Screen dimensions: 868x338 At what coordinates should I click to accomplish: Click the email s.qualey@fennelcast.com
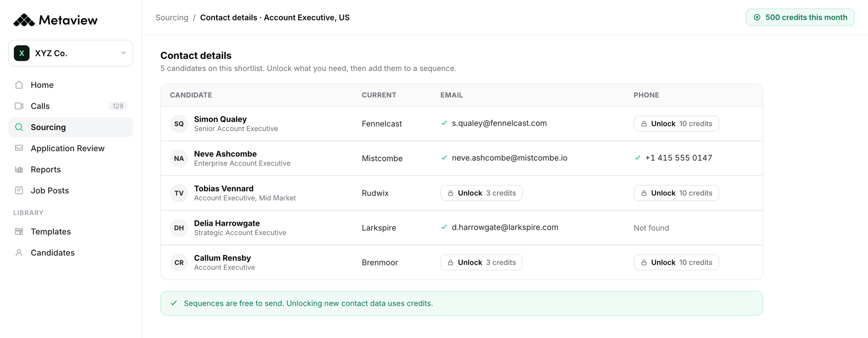click(x=499, y=123)
